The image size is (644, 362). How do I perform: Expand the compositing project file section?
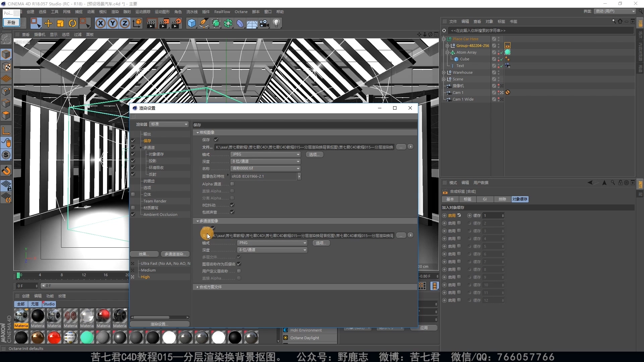point(198,287)
